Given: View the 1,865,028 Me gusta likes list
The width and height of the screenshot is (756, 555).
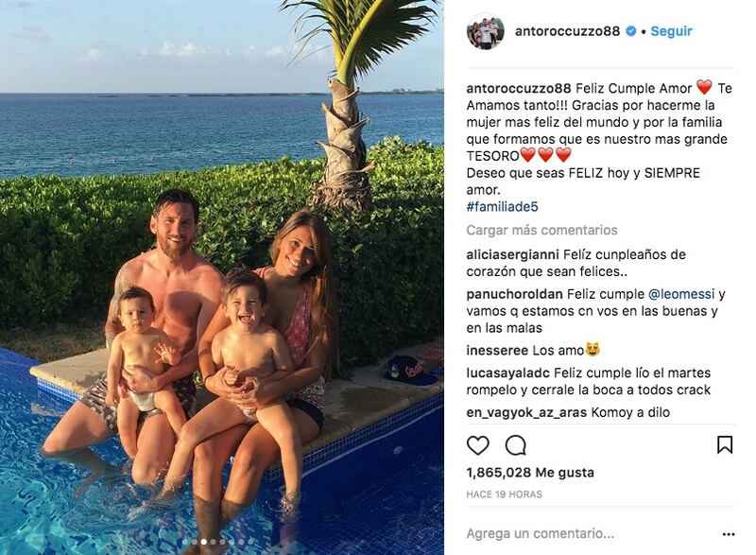Looking at the screenshot, I should [x=530, y=473].
